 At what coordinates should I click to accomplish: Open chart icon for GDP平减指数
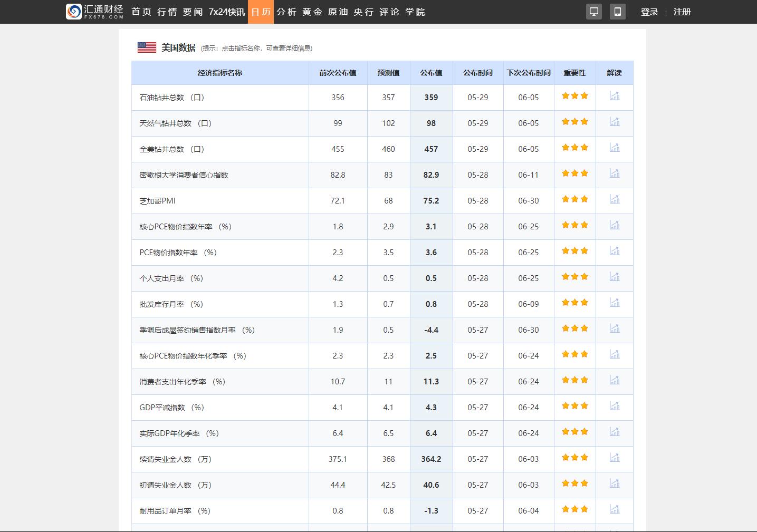tap(614, 406)
